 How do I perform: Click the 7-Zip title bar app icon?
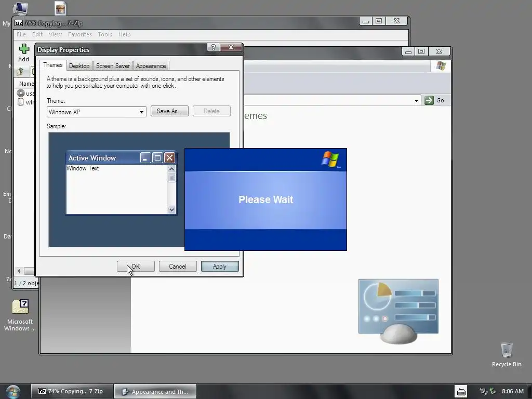(x=19, y=23)
